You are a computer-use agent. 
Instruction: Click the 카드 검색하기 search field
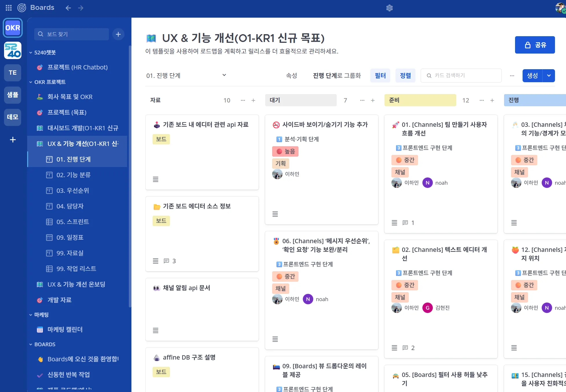pos(461,75)
